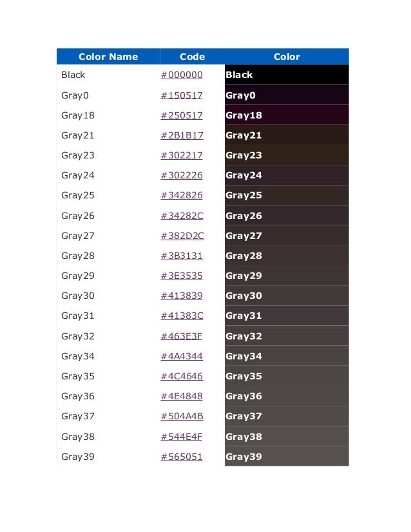Follow the #3B3131 color link
Screen dimensions: 411x532
[182, 256]
